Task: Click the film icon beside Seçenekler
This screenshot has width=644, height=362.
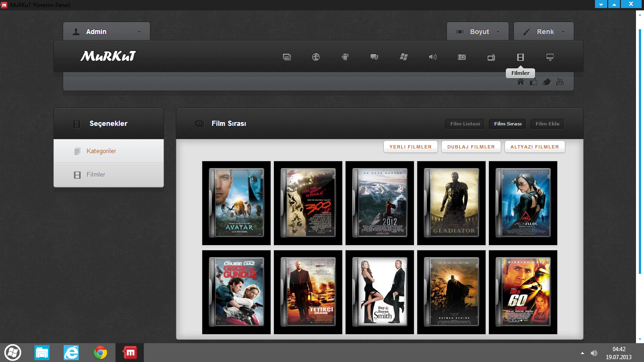Action: [77, 124]
